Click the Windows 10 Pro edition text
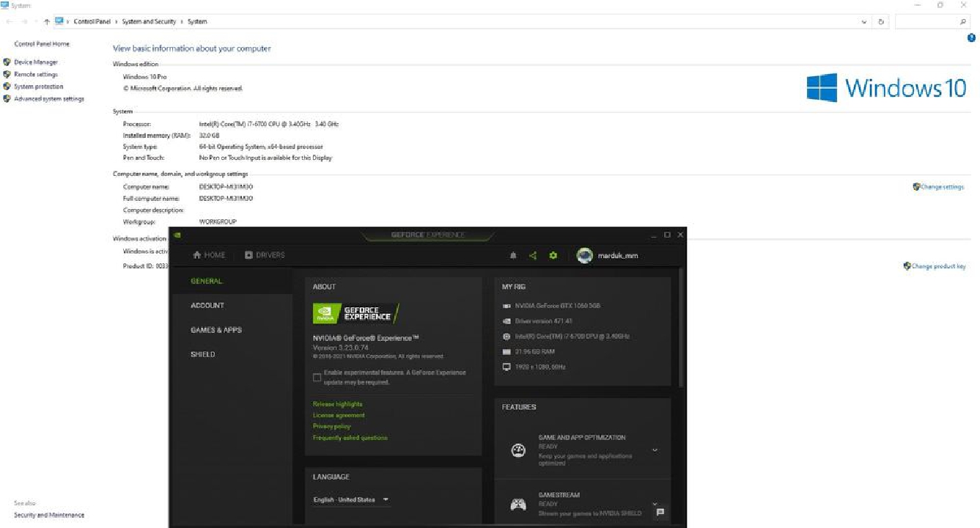980x528 pixels. [144, 76]
